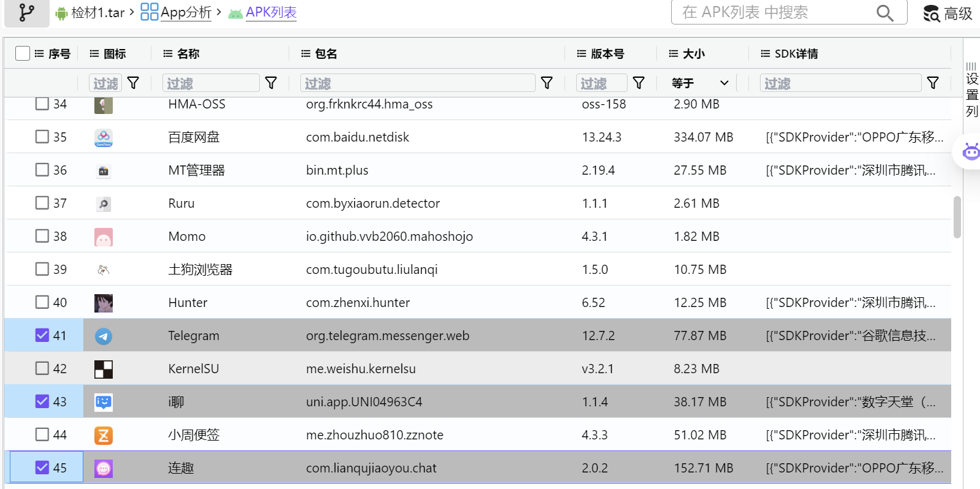The height and width of the screenshot is (489, 980).
Task: Open the 名称 column menu
Action: click(x=168, y=53)
